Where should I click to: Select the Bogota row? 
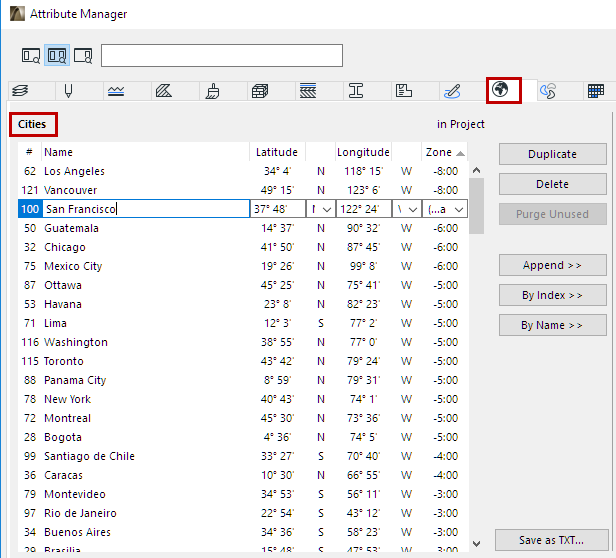pos(243,437)
